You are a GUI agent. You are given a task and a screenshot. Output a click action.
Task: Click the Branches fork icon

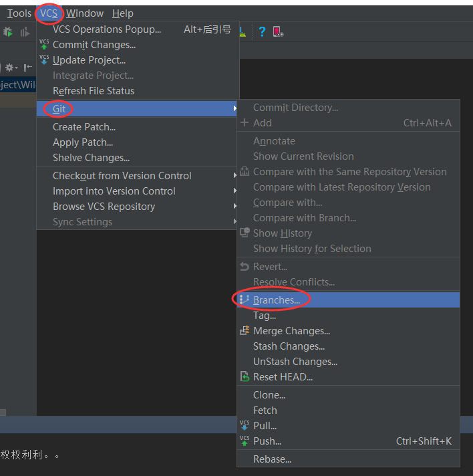245,300
